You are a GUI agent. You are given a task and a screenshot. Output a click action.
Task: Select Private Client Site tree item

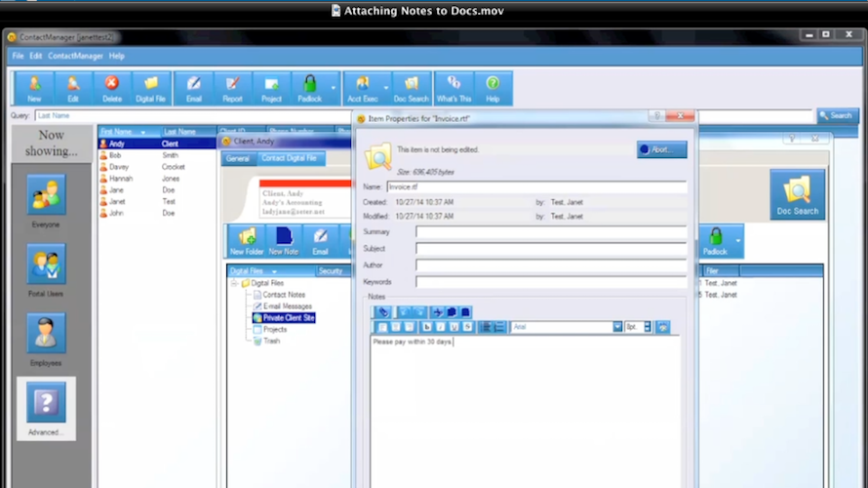point(284,318)
